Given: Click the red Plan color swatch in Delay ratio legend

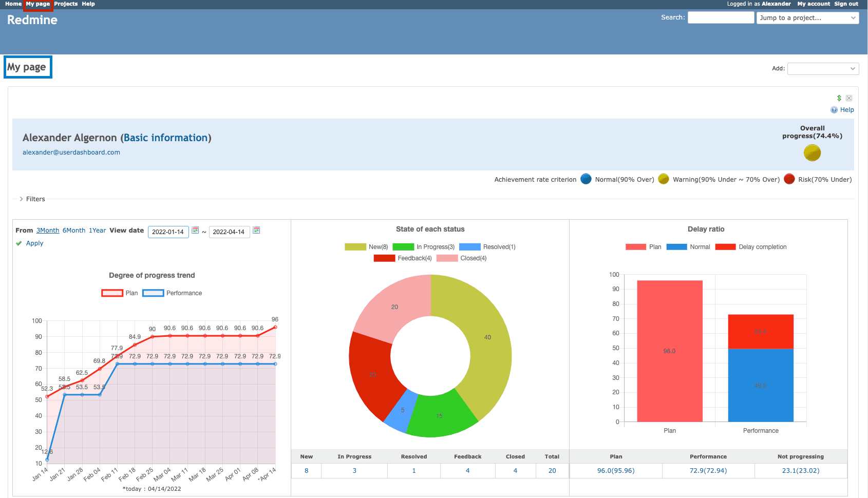Looking at the screenshot, I should [x=635, y=247].
